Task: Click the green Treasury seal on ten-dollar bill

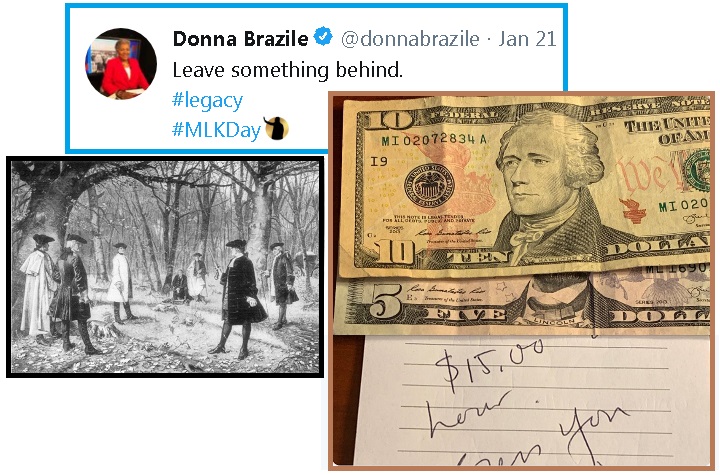Action: click(x=696, y=170)
